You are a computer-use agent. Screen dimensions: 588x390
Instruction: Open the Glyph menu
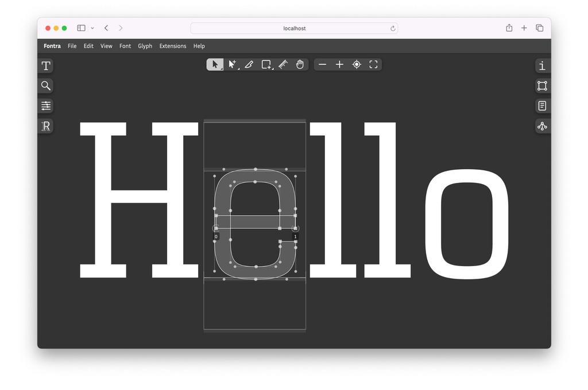coord(145,46)
